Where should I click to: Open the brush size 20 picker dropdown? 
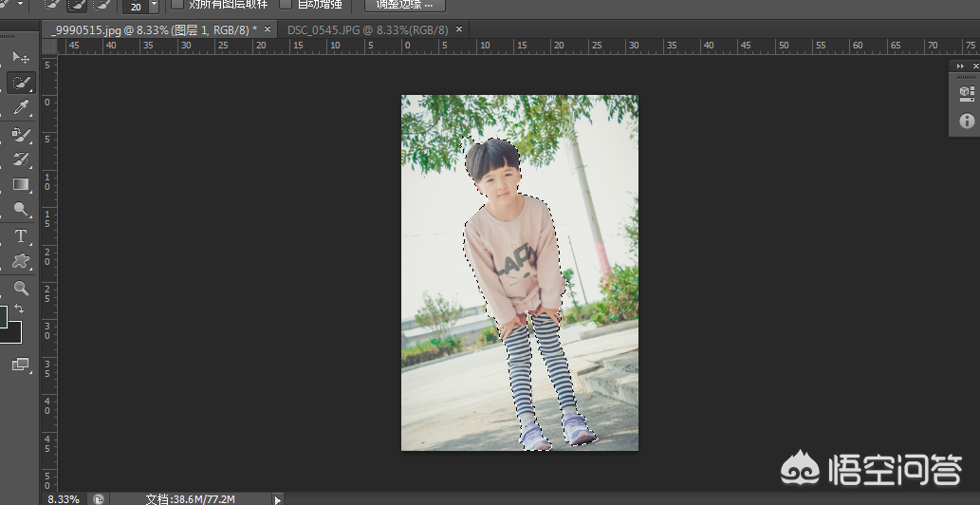click(x=154, y=6)
